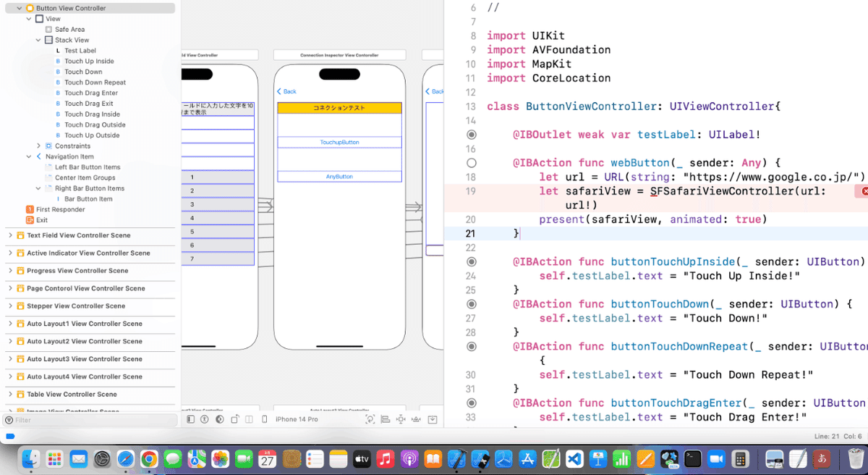Open the Add New Constraints icon
The height and width of the screenshot is (475, 868).
[401, 419]
